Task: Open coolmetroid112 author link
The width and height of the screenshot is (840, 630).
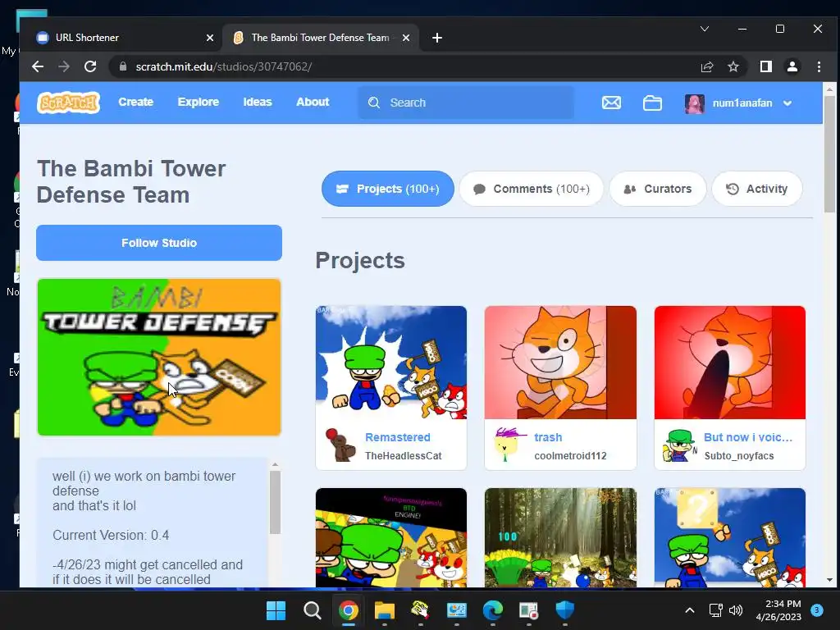Action: (571, 456)
